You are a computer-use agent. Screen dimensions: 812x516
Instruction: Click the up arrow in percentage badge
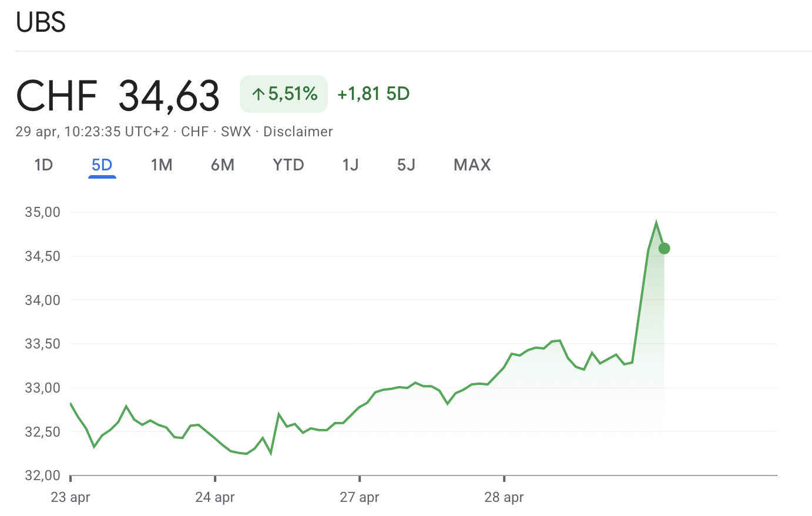coord(258,94)
